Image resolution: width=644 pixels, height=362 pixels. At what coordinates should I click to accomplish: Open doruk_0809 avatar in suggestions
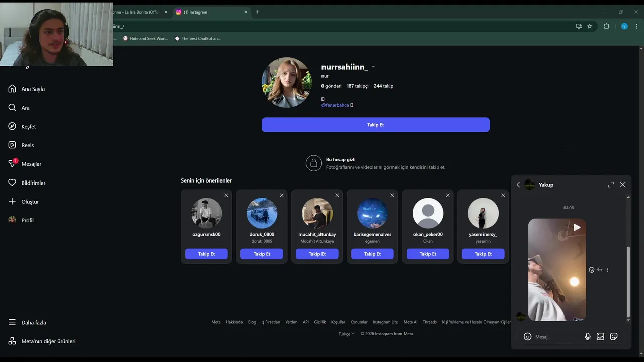click(x=262, y=213)
